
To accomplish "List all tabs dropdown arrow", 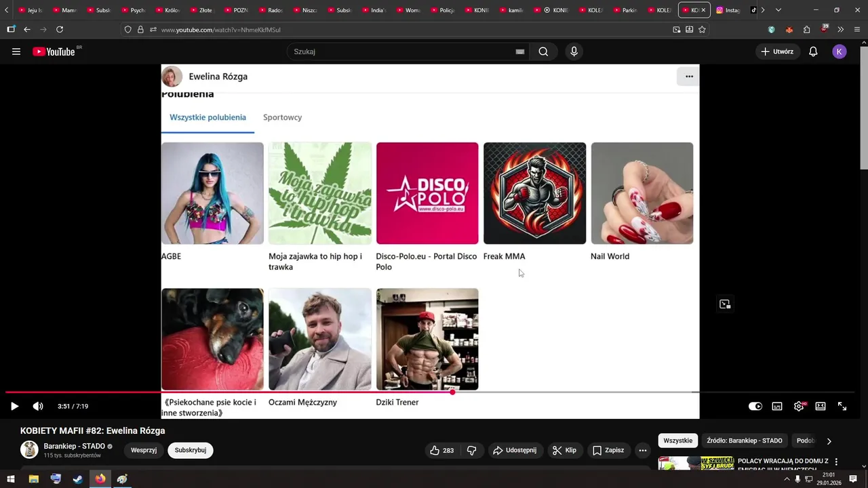I will tap(778, 10).
